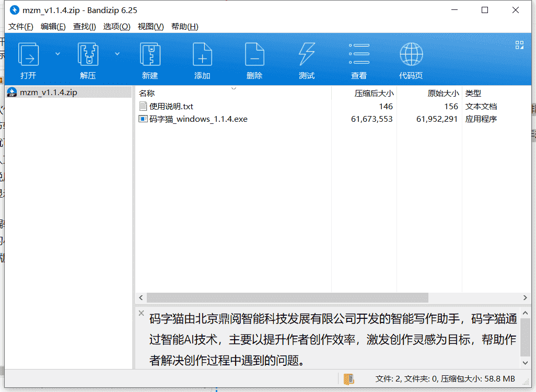
Task: Select the file 码字猫_windows_1.1.4.exe
Action: pyautogui.click(x=199, y=119)
